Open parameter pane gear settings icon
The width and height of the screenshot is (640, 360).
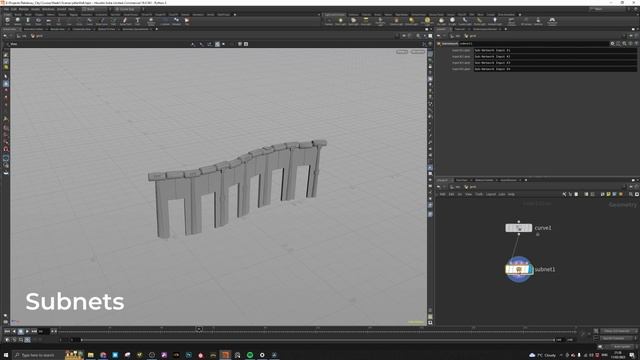point(612,43)
